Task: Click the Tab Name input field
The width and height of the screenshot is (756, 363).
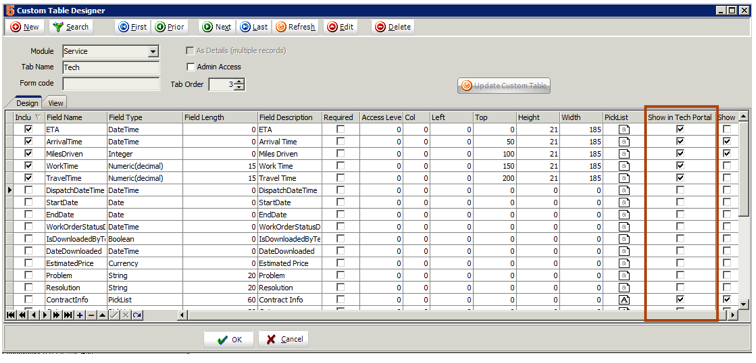Action: click(111, 67)
